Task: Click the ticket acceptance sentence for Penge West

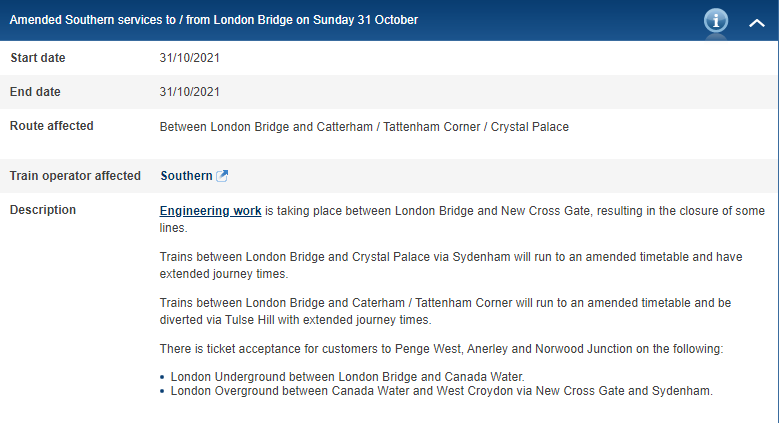Action: pyautogui.click(x=440, y=348)
